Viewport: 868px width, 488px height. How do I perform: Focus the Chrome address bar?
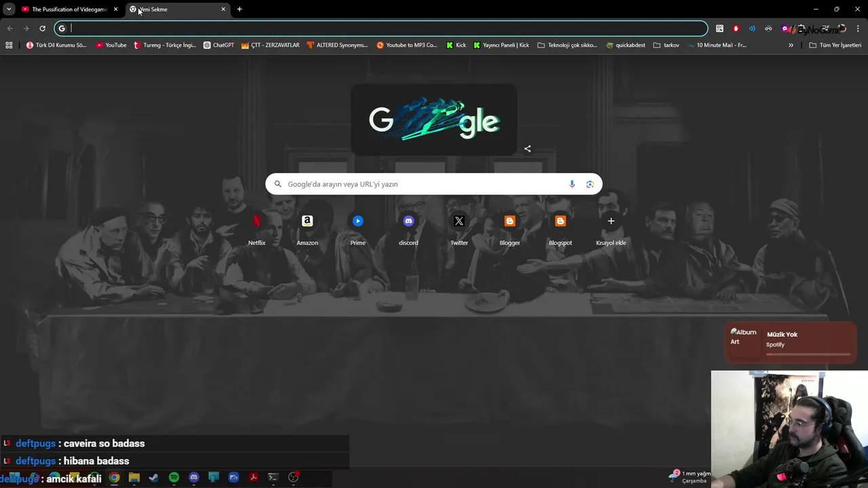[382, 28]
